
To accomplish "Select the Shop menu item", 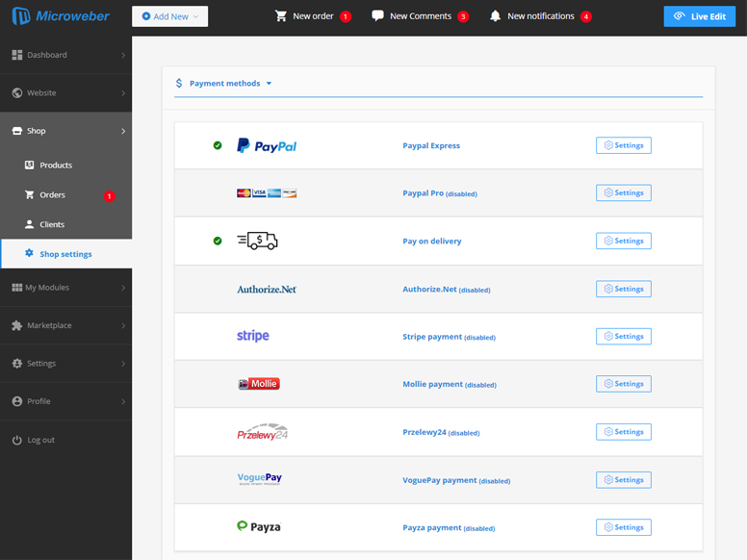I will click(65, 131).
